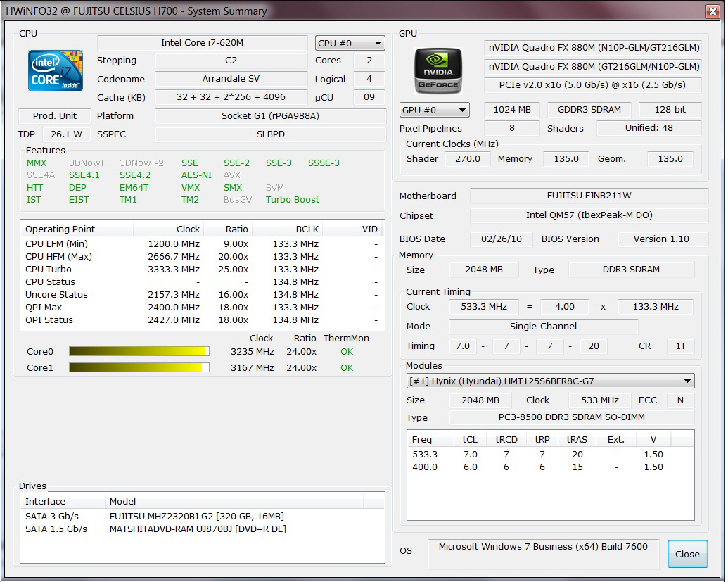The image size is (728, 582).
Task: Click the Prod. Unit field
Action: point(54,116)
